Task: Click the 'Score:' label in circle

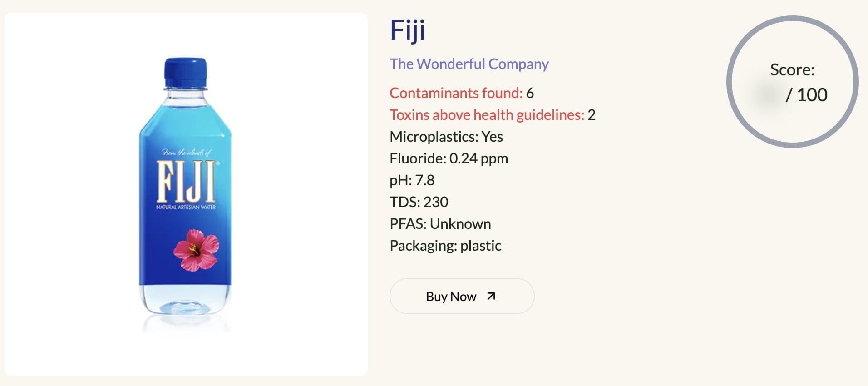Action: coord(792,70)
